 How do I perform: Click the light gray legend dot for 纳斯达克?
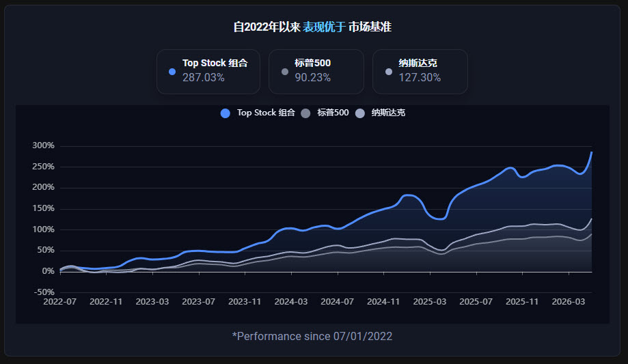(360, 113)
